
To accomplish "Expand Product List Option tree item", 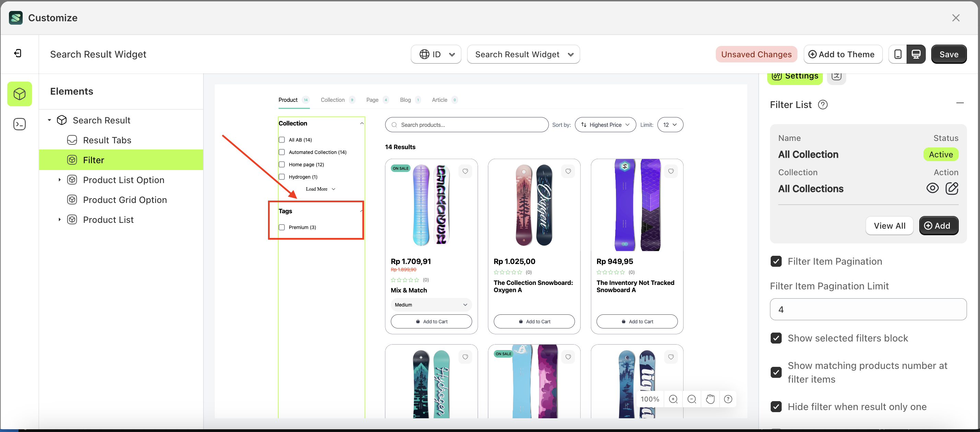I will 59,180.
